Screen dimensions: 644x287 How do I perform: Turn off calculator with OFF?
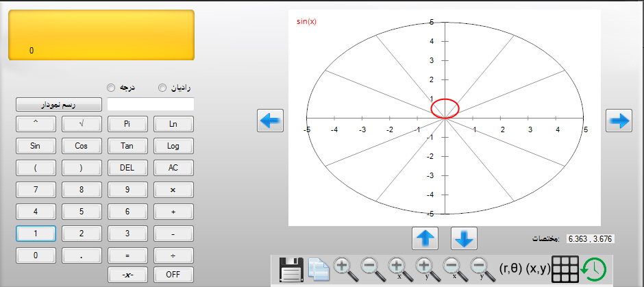(173, 275)
